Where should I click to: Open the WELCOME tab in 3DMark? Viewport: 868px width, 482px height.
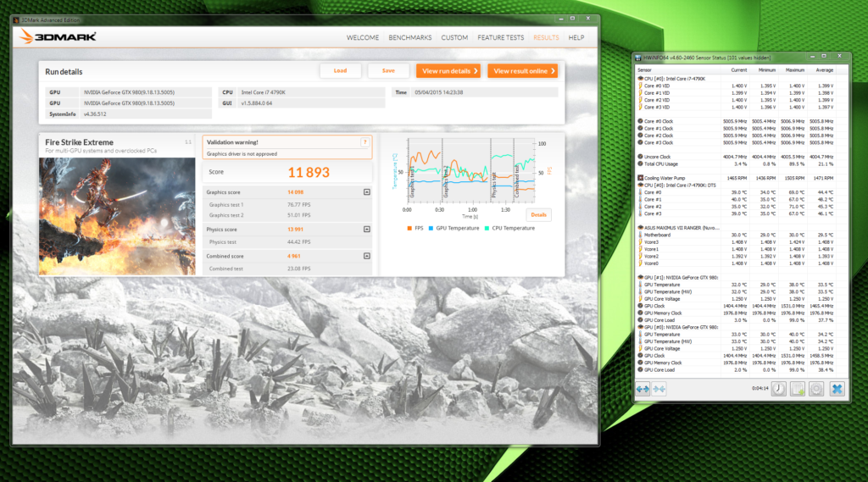tap(363, 37)
